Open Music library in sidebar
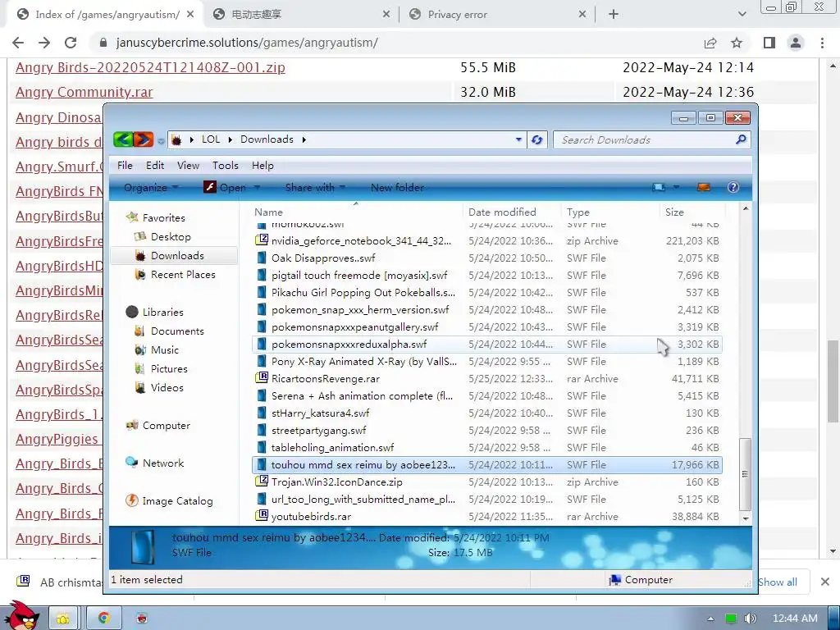Image resolution: width=840 pixels, height=630 pixels. (164, 349)
